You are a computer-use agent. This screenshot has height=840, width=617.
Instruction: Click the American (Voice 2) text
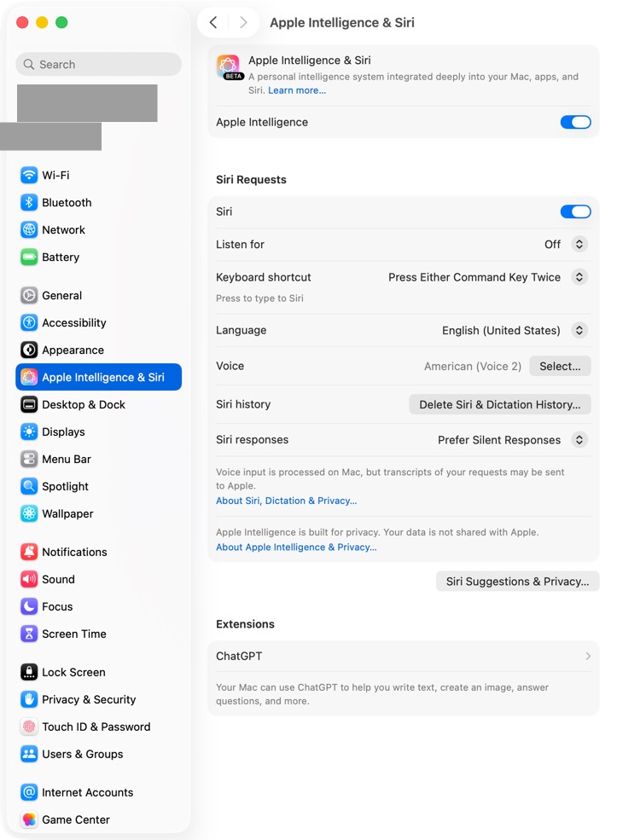472,367
